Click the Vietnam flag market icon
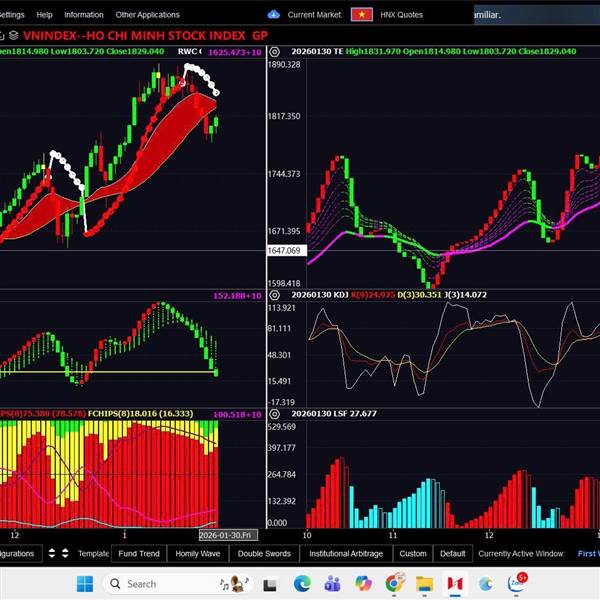Screen dimensions: 600x600 pyautogui.click(x=363, y=15)
